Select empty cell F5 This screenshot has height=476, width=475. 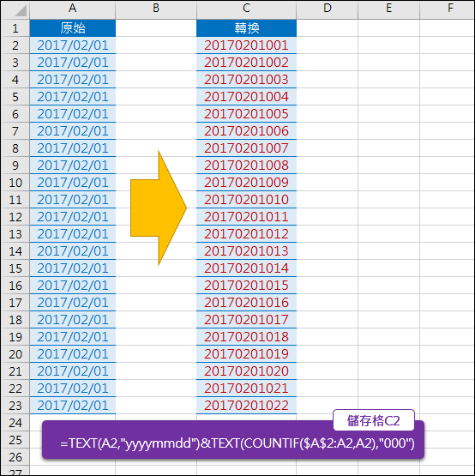448,97
